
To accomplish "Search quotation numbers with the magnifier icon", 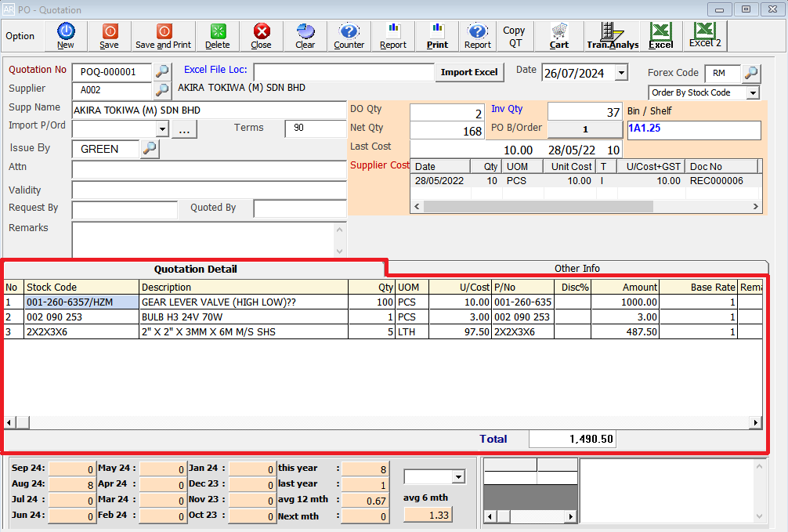I will (162, 71).
